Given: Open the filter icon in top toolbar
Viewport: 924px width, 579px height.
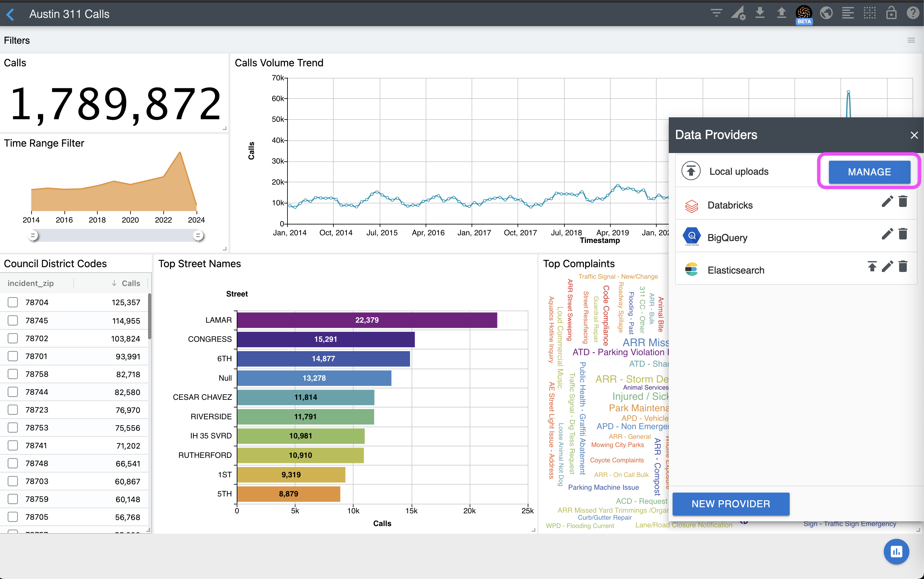Looking at the screenshot, I should (716, 13).
